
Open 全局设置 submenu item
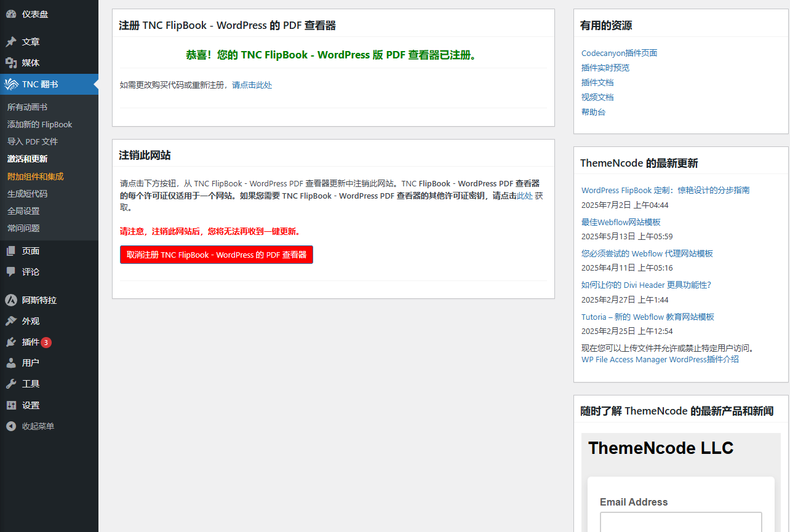23,211
